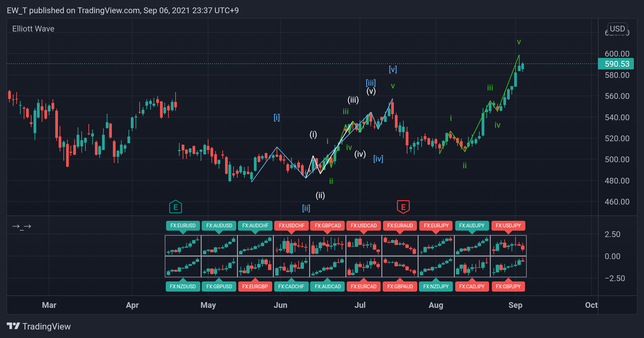Click the white (i) wave label
Image resolution: width=644 pixels, height=338 pixels.
pos(313,134)
